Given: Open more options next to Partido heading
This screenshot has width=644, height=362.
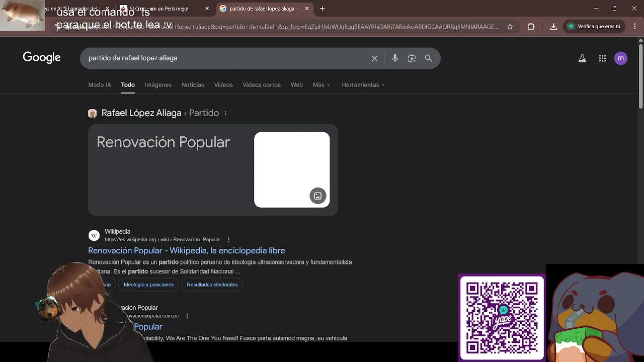Looking at the screenshot, I should tap(225, 113).
